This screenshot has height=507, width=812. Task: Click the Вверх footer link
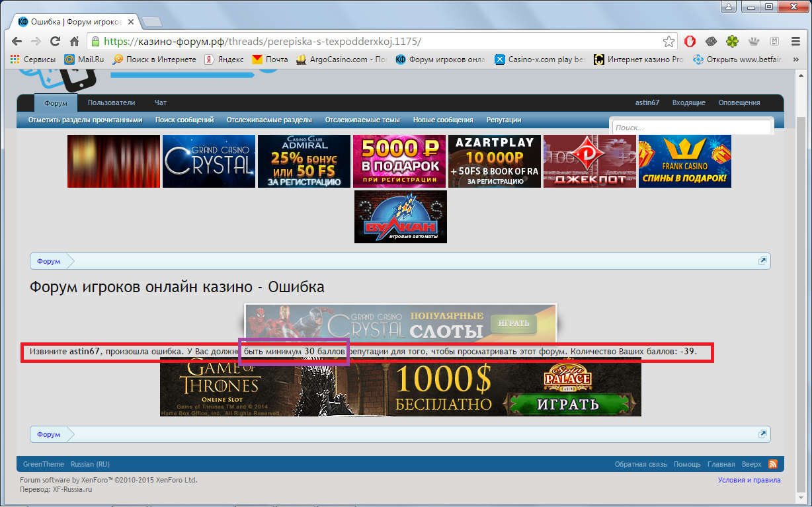752,464
